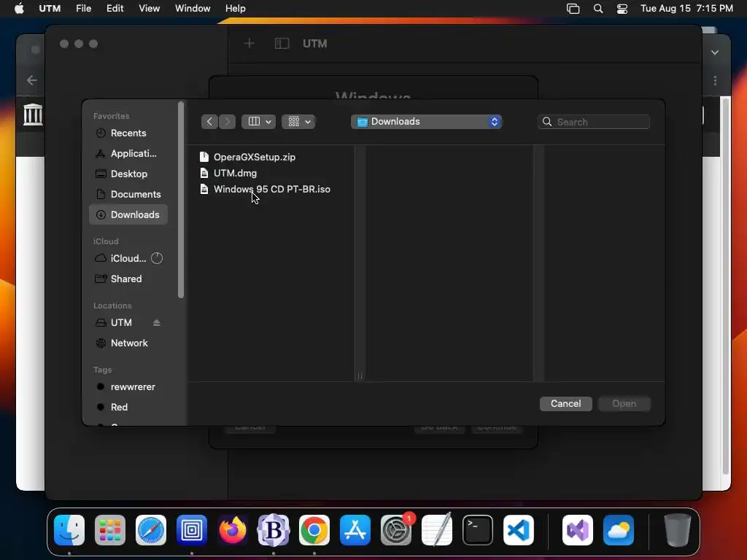Viewport: 747px width, 560px height.
Task: Select the UTM location in sidebar
Action: click(121, 323)
